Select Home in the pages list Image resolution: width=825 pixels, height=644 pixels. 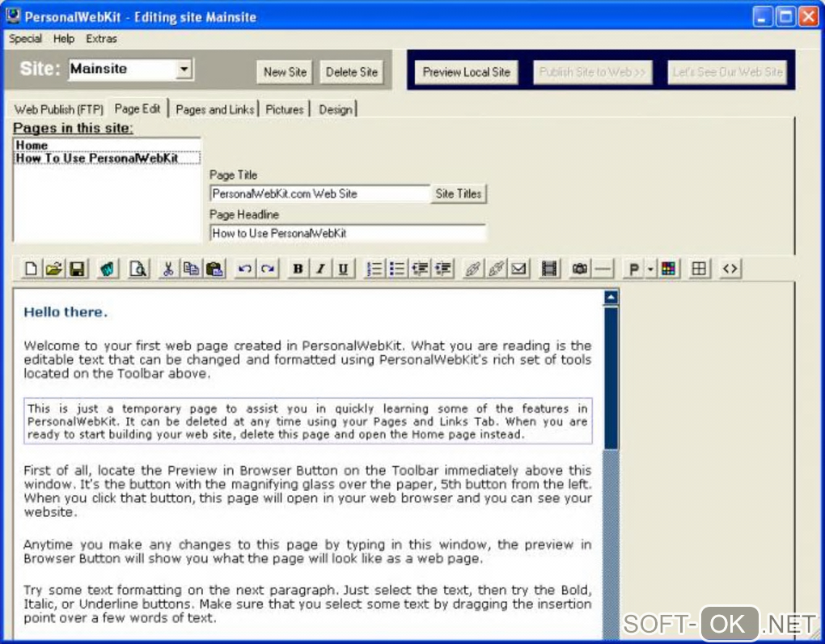click(x=107, y=145)
